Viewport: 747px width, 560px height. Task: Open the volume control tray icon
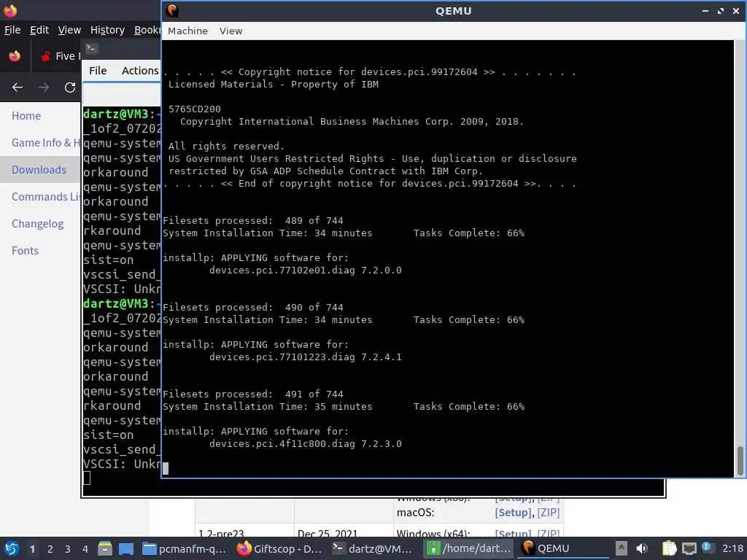[x=642, y=548]
